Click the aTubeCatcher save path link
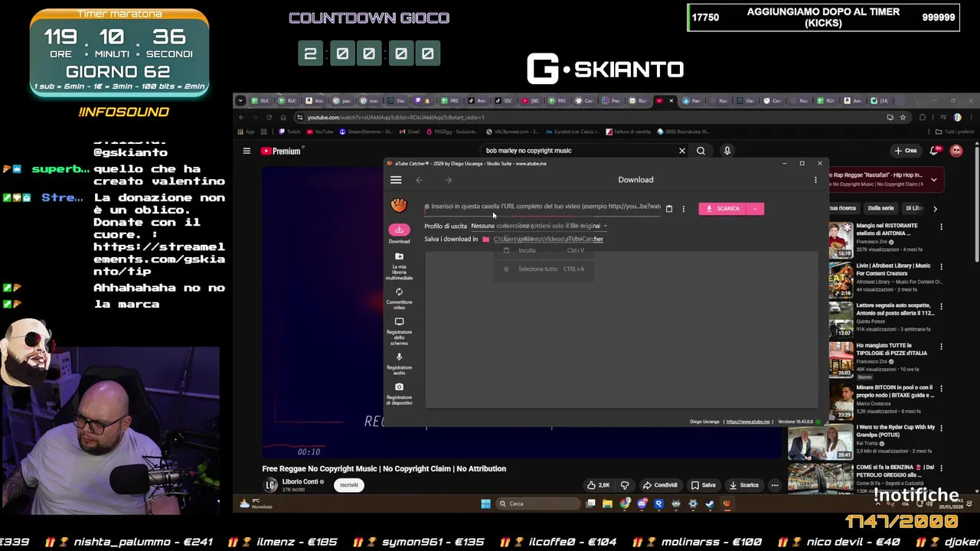 click(548, 239)
